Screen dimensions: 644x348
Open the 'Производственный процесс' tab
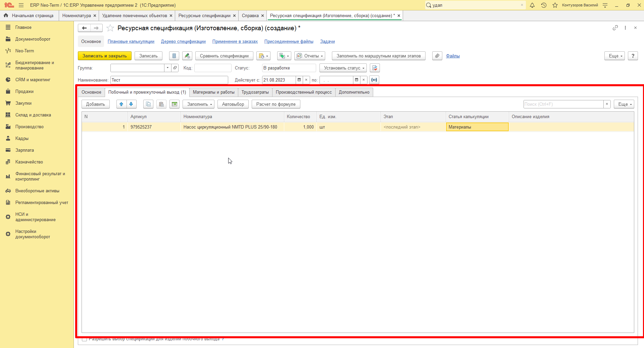304,92
